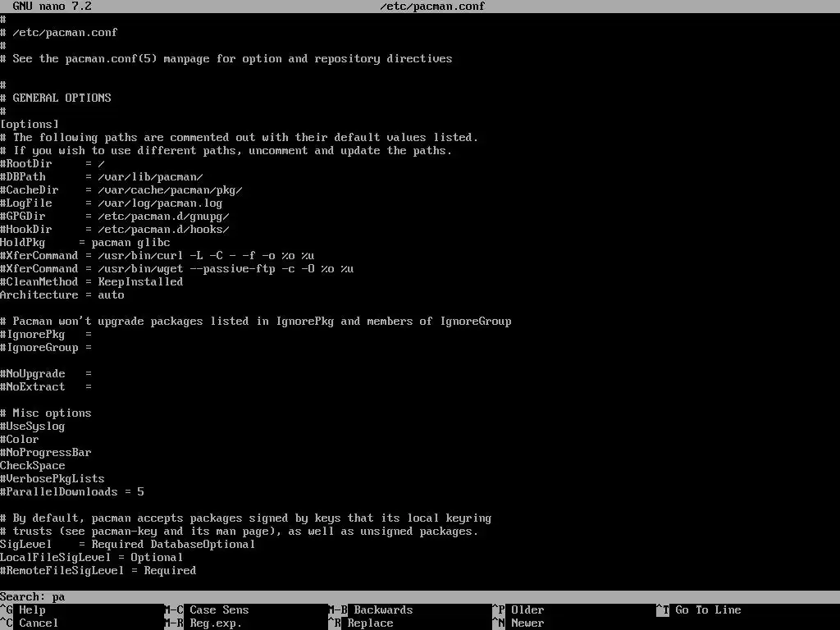Select the ^R Replace shortcut
The height and width of the screenshot is (630, 840).
point(361,623)
